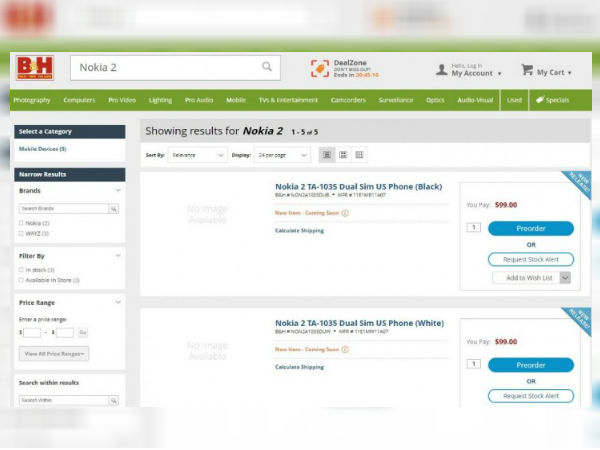Switch to detailed grid view layout
This screenshot has width=600, height=450.
coord(343,155)
